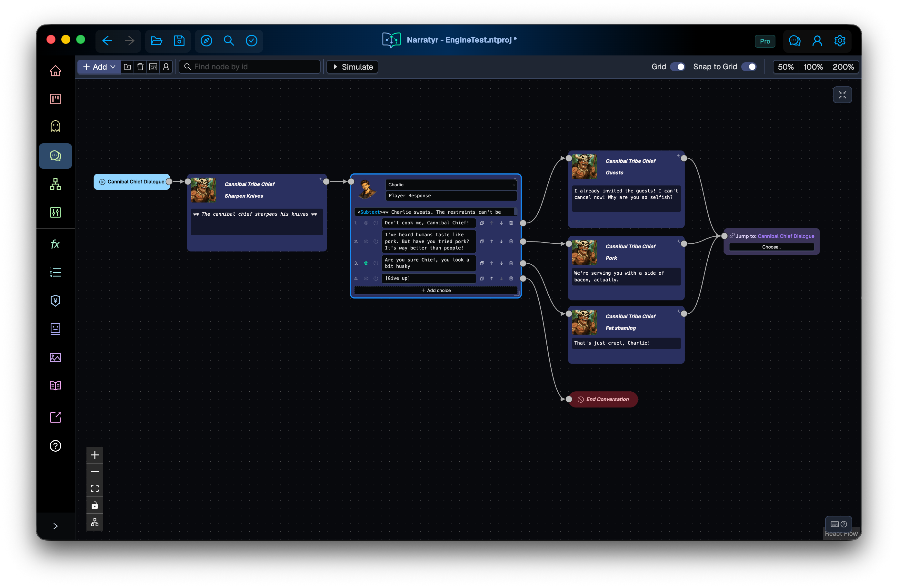Open the Charlie character dropdown

[x=451, y=184]
